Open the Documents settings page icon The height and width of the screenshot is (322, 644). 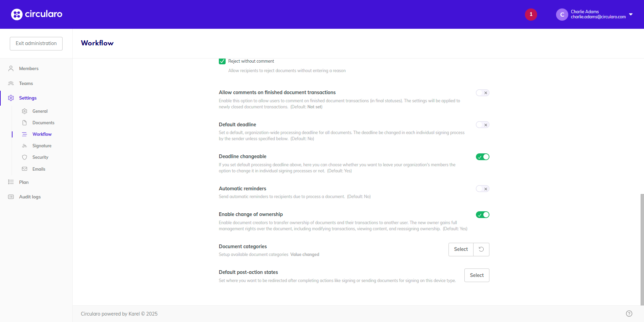pos(24,123)
